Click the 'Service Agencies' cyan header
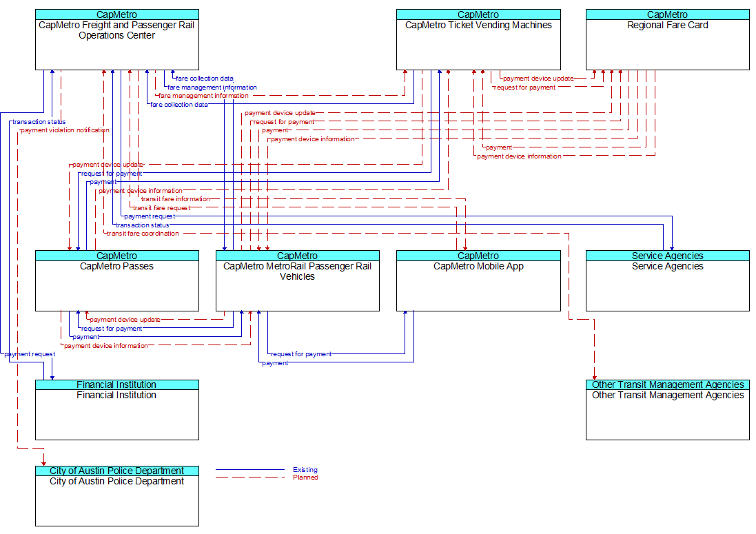756x534 pixels. [667, 256]
